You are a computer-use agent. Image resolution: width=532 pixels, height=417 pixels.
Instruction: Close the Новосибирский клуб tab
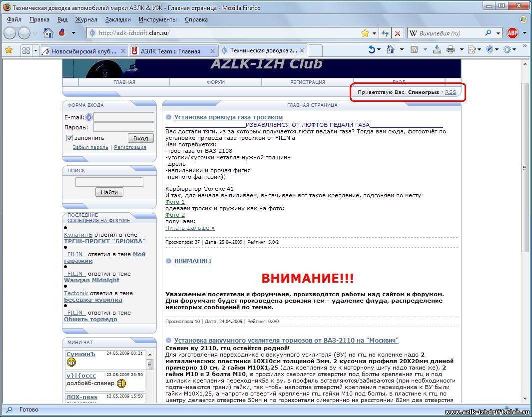pos(123,51)
